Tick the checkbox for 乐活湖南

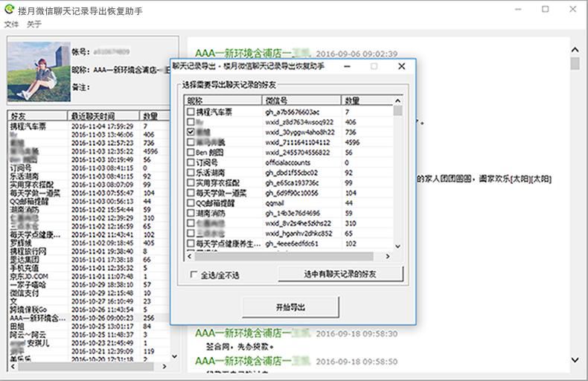coord(191,173)
